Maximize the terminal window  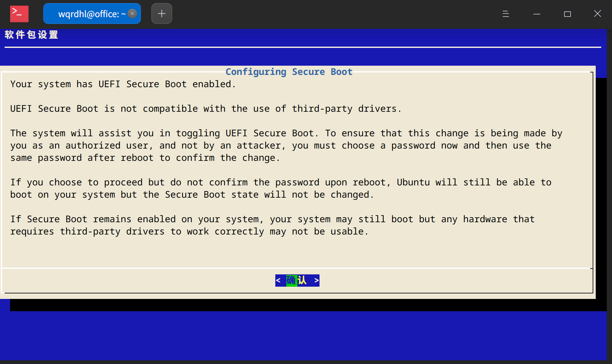(567, 14)
